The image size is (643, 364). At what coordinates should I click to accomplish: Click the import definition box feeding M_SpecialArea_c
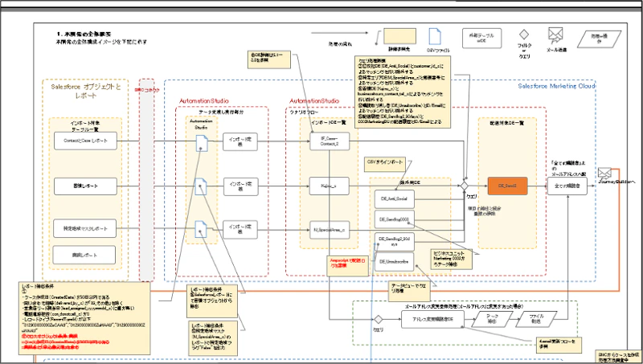pyautogui.click(x=240, y=229)
